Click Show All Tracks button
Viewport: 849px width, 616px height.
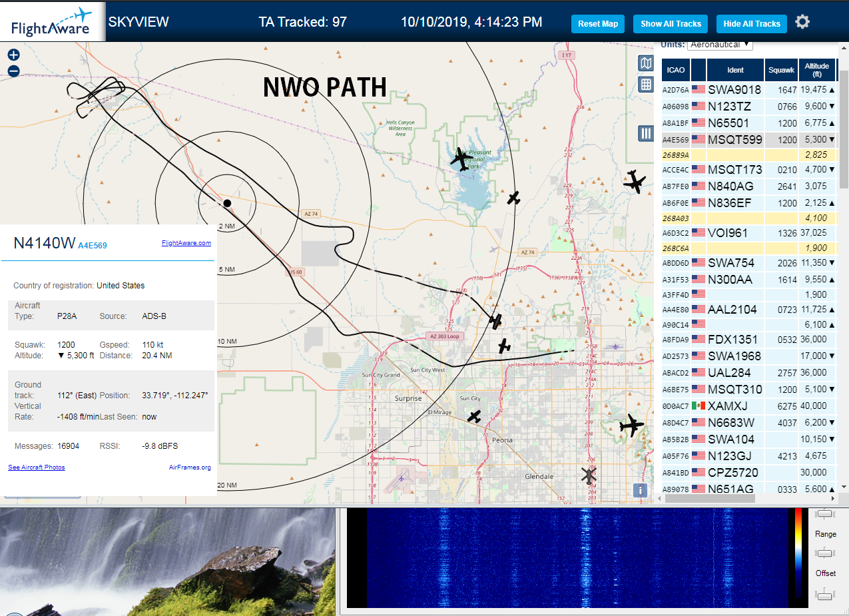click(x=671, y=23)
